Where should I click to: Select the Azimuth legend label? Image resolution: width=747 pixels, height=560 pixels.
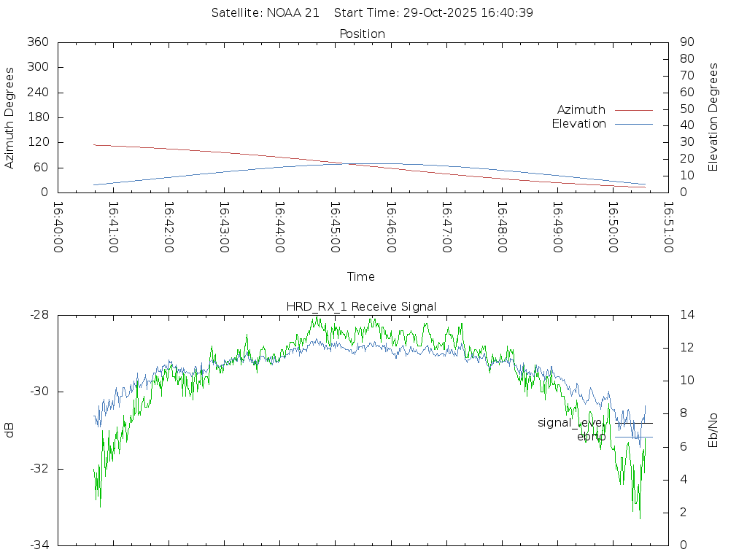coord(581,110)
